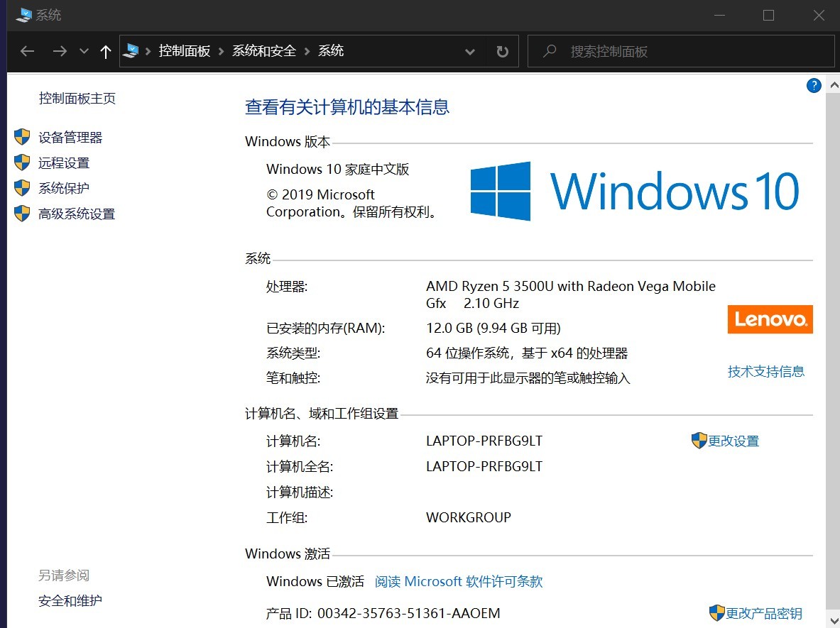Open 设备管理器 from sidebar
The height and width of the screenshot is (628, 840).
[70, 138]
